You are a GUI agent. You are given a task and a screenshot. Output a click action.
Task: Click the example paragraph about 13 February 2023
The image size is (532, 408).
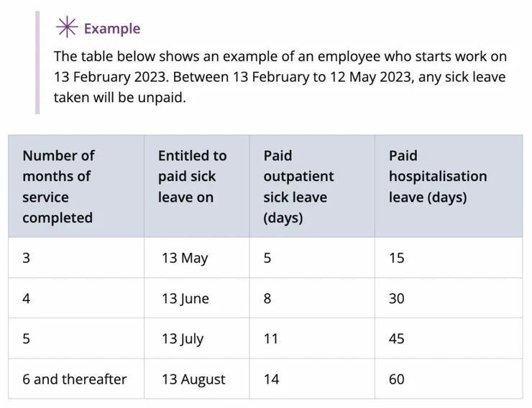pos(280,77)
